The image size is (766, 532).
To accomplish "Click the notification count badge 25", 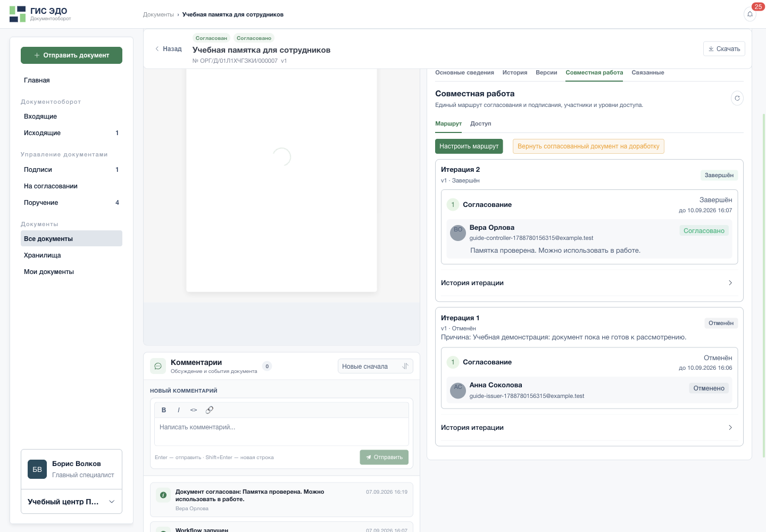I will pyautogui.click(x=758, y=7).
